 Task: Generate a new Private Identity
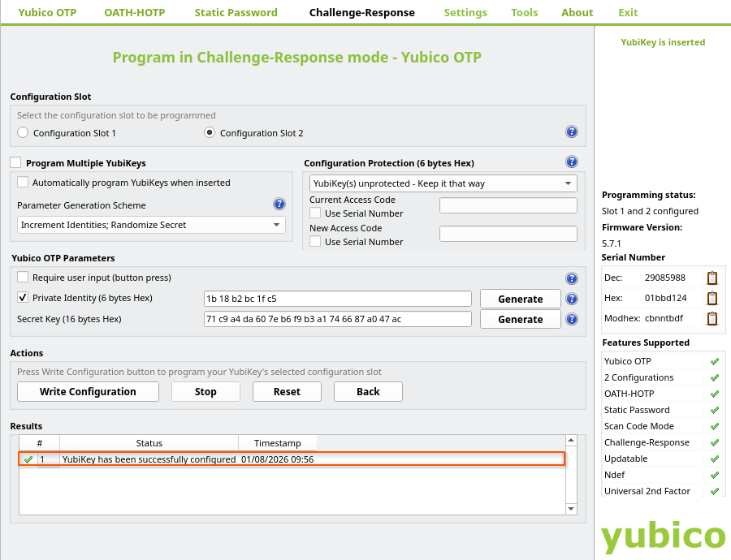click(x=521, y=299)
